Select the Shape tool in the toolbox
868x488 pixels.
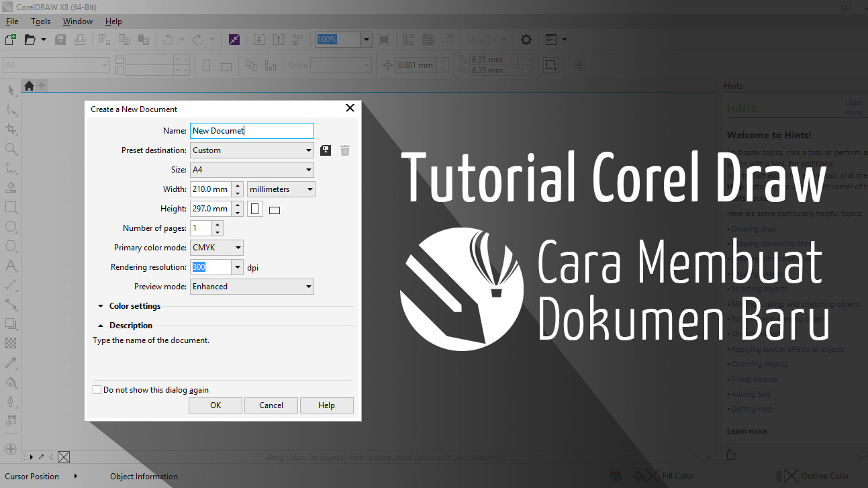[x=11, y=109]
